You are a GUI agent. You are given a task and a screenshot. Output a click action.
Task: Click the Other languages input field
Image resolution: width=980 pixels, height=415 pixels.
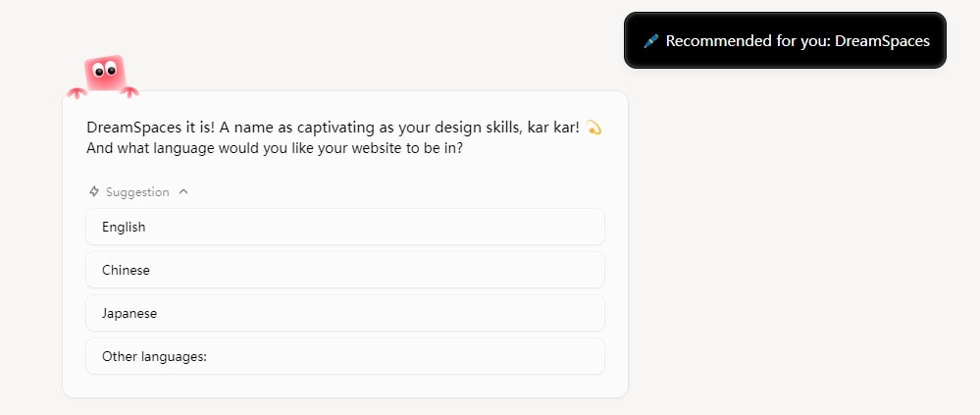pyautogui.click(x=344, y=356)
